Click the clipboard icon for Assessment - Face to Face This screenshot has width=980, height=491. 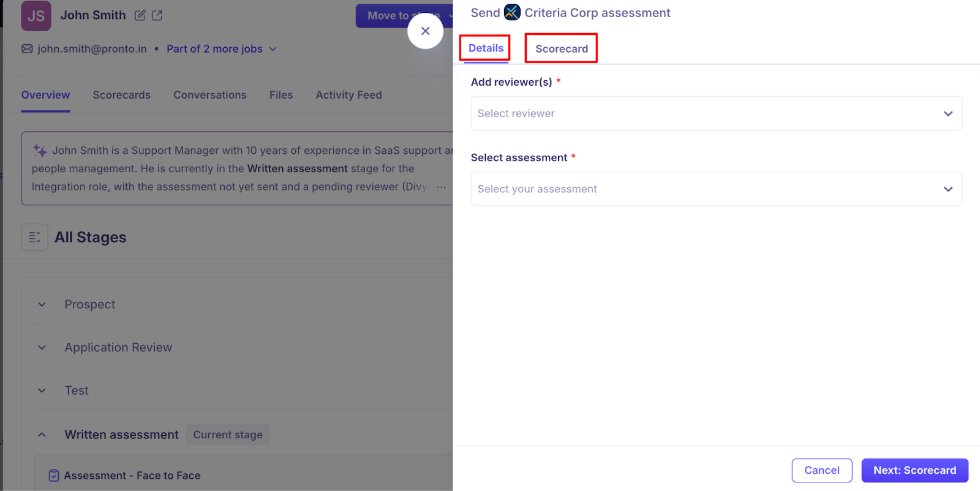click(x=54, y=476)
